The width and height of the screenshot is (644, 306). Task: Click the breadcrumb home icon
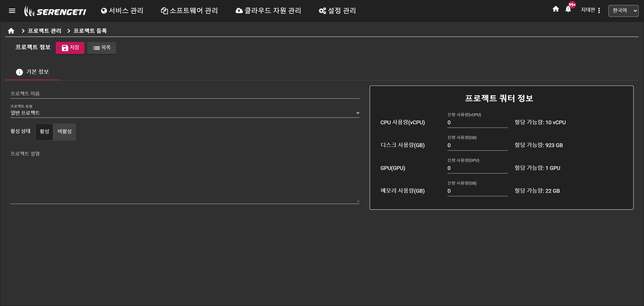tap(11, 31)
